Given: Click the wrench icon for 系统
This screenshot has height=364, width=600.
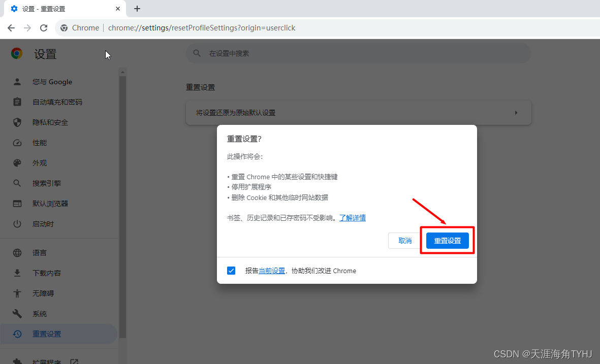Looking at the screenshot, I should point(17,313).
